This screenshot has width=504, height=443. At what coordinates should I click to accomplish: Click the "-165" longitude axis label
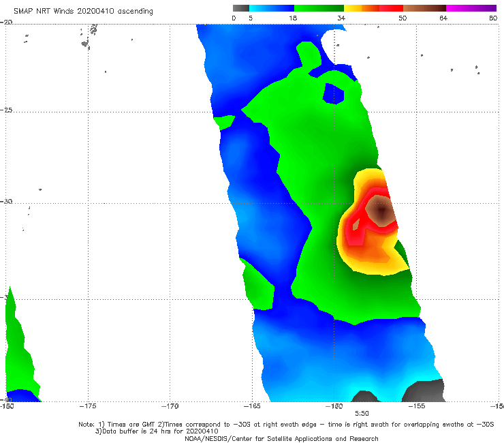[x=252, y=406]
